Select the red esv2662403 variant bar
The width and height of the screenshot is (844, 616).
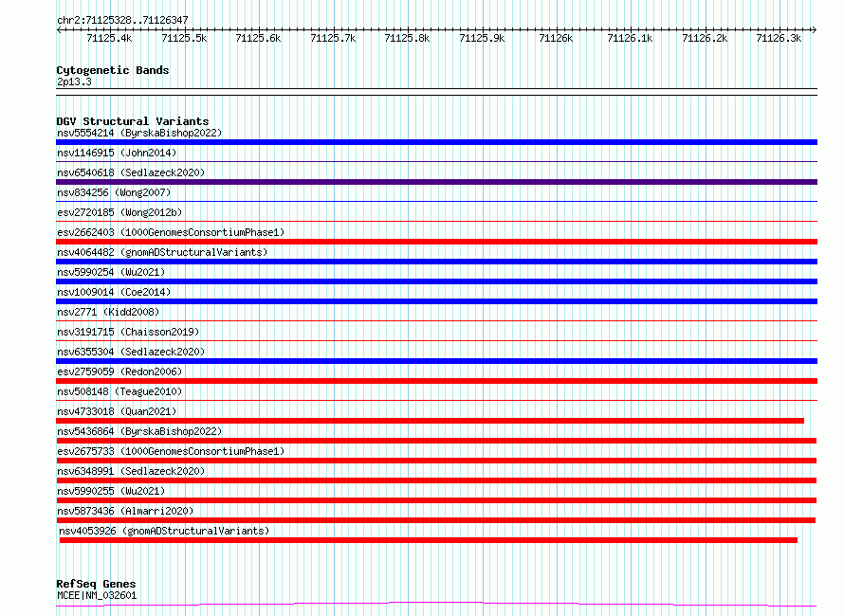tap(436, 242)
